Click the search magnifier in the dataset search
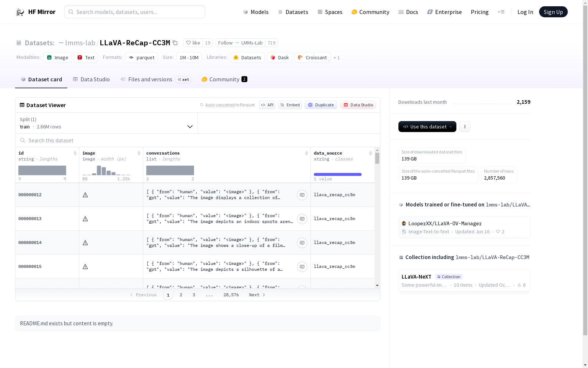 pos(23,141)
